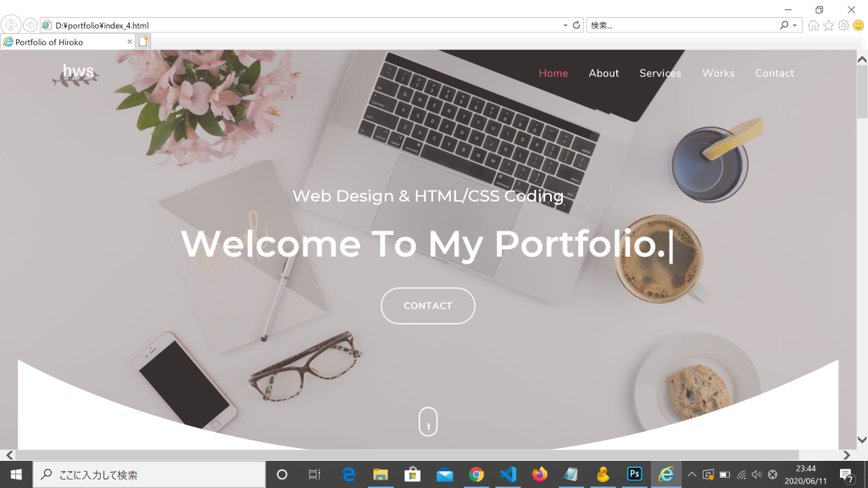Click the hws logo on the page

(76, 75)
